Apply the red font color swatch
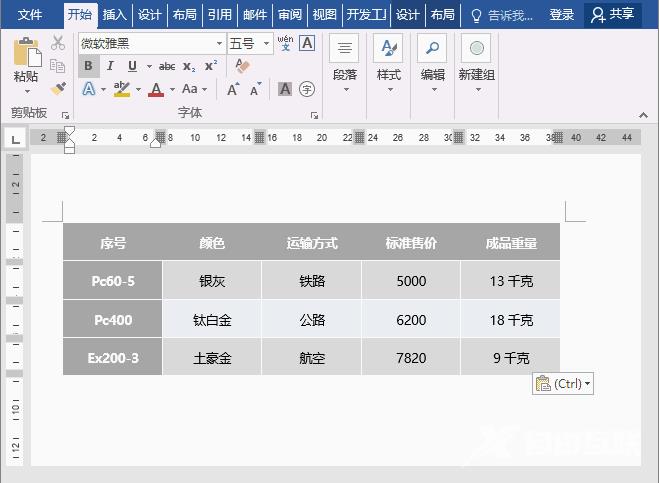This screenshot has width=659, height=483. (x=155, y=89)
